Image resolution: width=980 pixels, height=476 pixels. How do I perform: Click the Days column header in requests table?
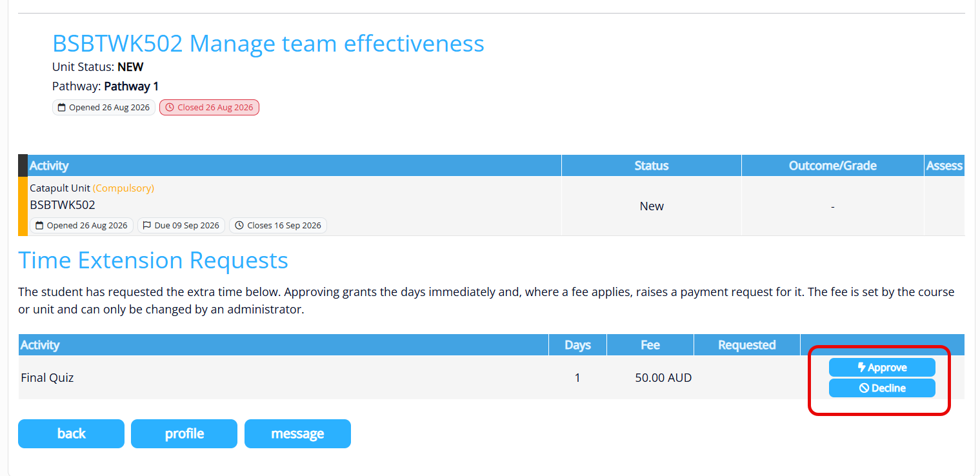[x=577, y=345]
